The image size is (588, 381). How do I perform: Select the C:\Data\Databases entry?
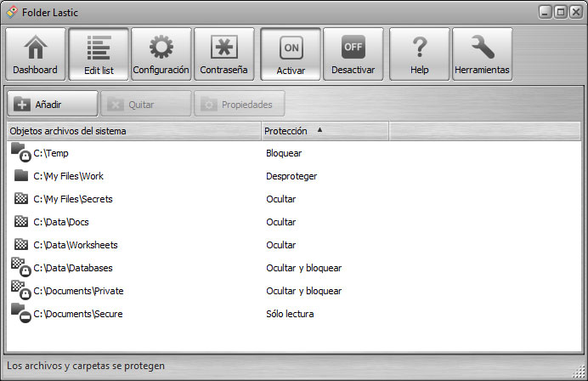pyautogui.click(x=73, y=268)
